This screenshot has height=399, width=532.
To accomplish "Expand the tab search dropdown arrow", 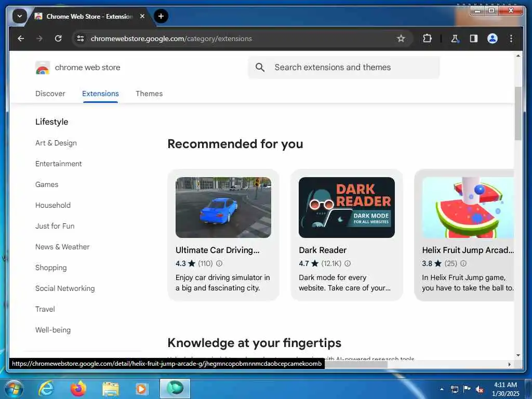I will 20,16.
